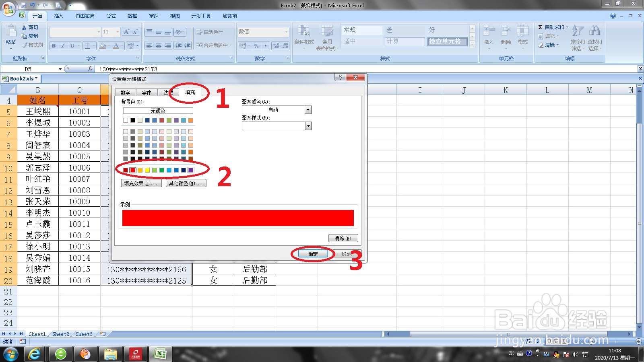Open Internet Explorer from the taskbar

[35, 354]
